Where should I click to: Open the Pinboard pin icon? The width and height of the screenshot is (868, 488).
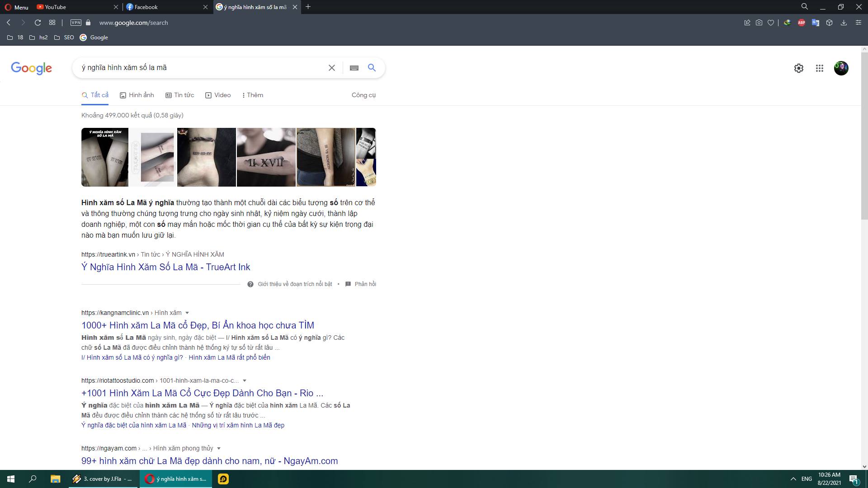click(747, 23)
